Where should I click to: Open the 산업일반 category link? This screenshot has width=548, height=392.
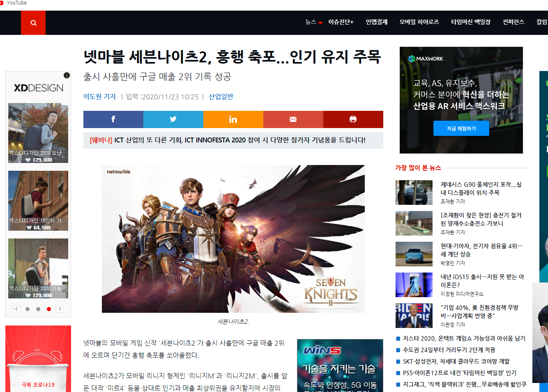click(221, 97)
